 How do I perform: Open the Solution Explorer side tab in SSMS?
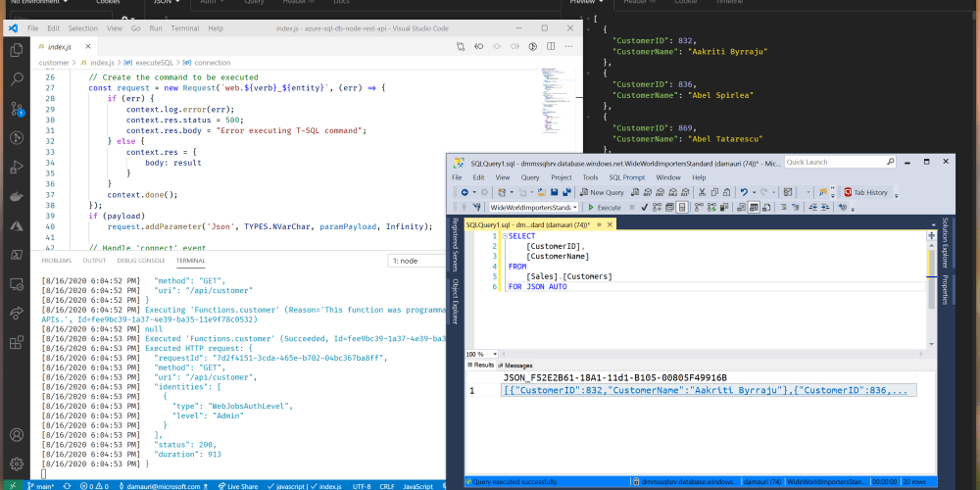click(945, 243)
